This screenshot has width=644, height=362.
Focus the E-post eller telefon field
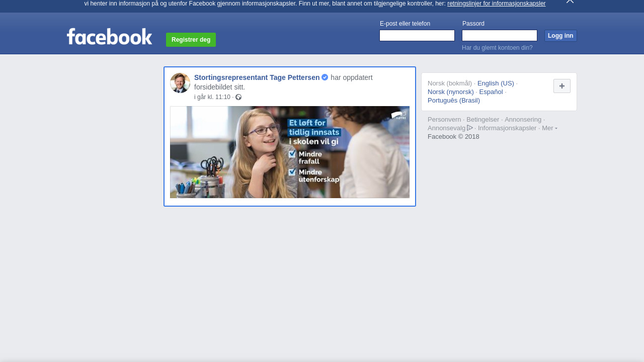pos(417,36)
